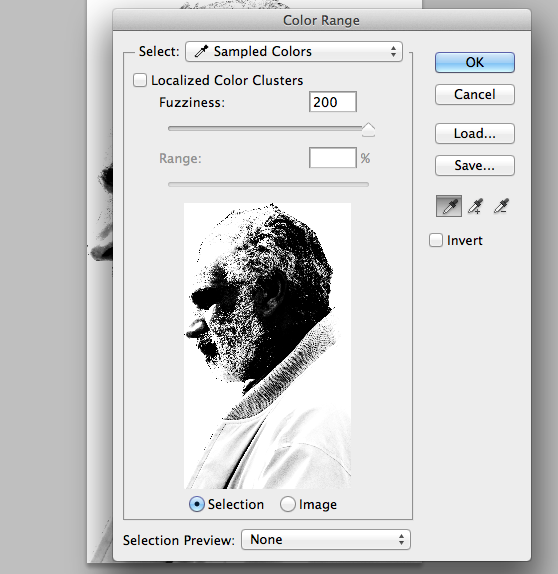This screenshot has height=574, width=558.
Task: Open the Select Sampled Colors dropdown
Action: click(x=294, y=51)
